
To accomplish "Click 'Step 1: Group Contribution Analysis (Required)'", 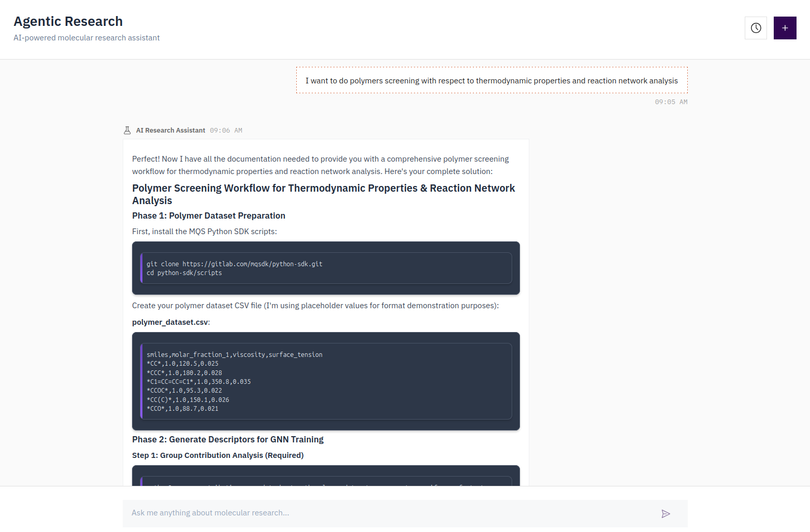I will 218,455.
